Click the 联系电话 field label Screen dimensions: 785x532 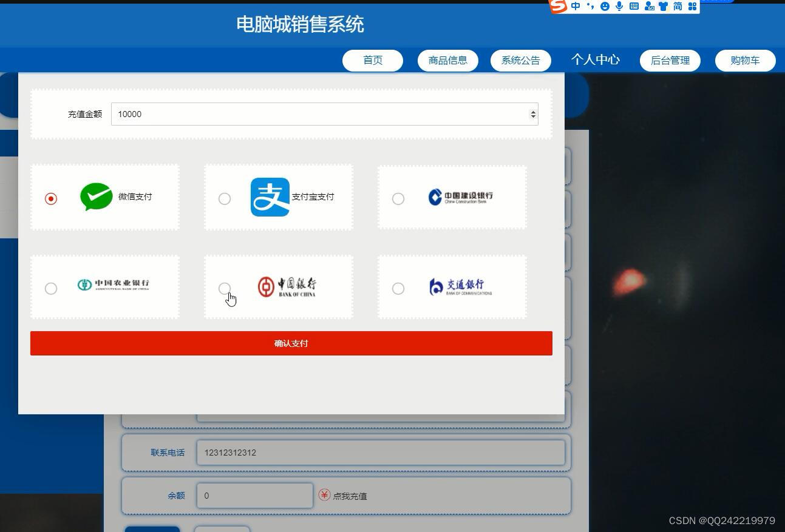(168, 453)
